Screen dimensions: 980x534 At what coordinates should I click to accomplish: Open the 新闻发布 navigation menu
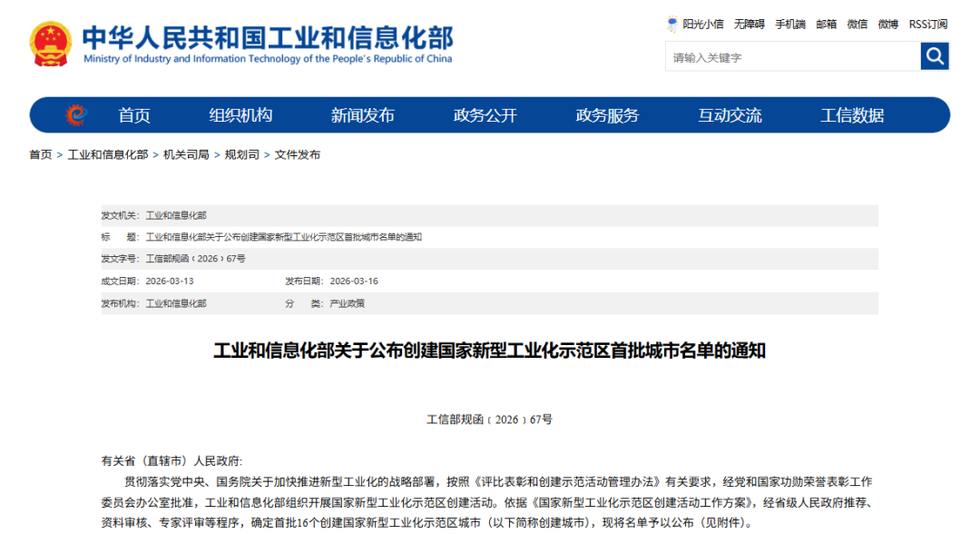362,115
